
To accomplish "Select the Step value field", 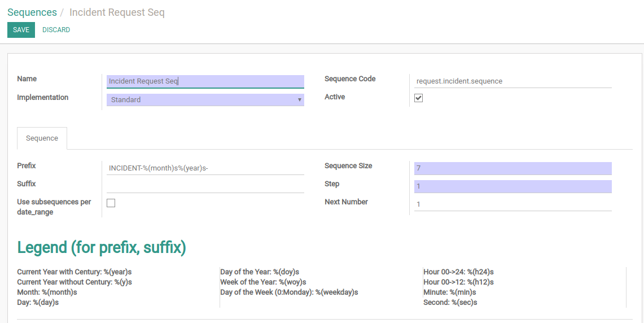I will (x=512, y=186).
